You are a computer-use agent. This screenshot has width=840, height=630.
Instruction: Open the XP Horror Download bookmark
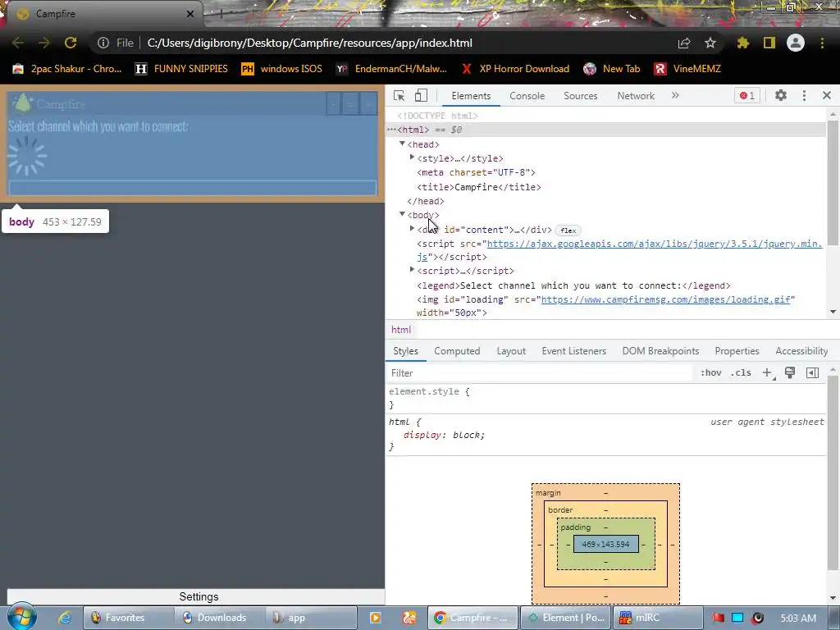tap(515, 69)
